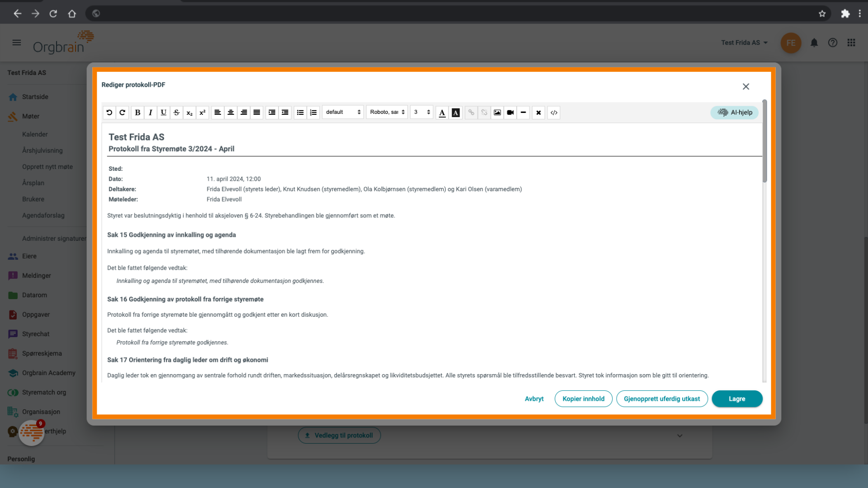Click the Sak 16 heading text
Screen dimensions: 868x488
(185, 299)
